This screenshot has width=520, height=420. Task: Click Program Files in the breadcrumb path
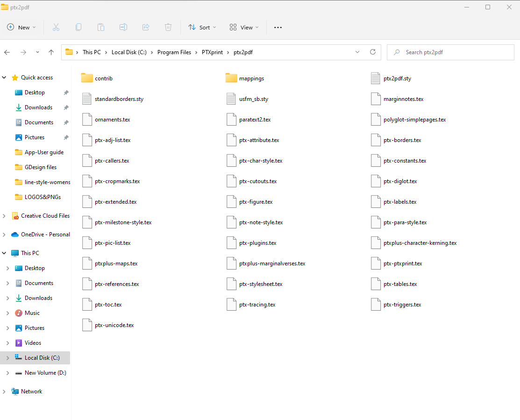point(174,52)
